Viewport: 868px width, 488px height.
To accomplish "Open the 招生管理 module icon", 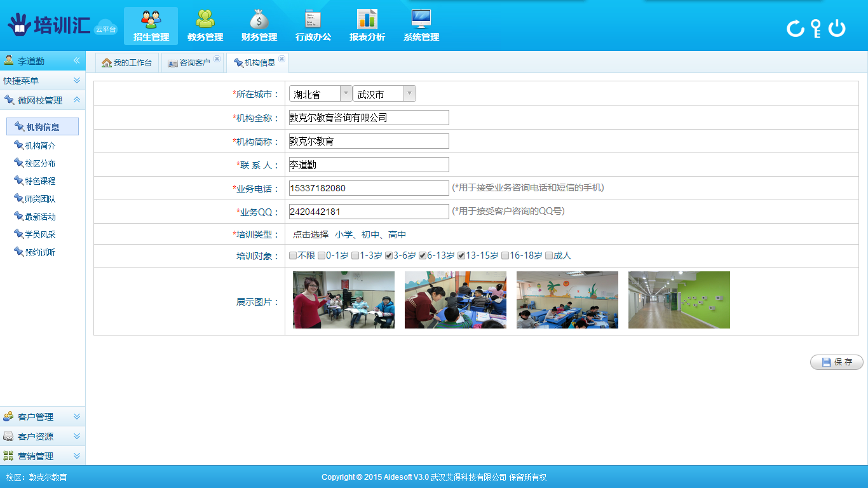I will pos(151,25).
